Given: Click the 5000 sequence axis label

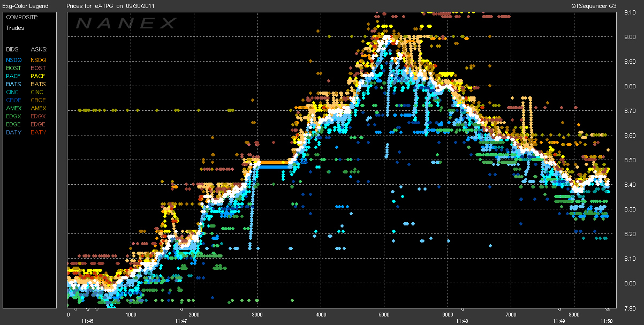Looking at the screenshot, I should point(383,315).
